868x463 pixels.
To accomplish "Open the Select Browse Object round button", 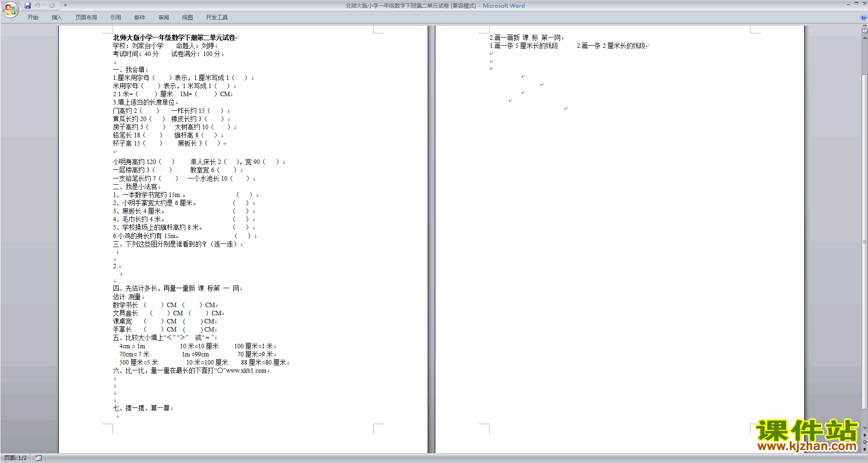I will (864, 442).
